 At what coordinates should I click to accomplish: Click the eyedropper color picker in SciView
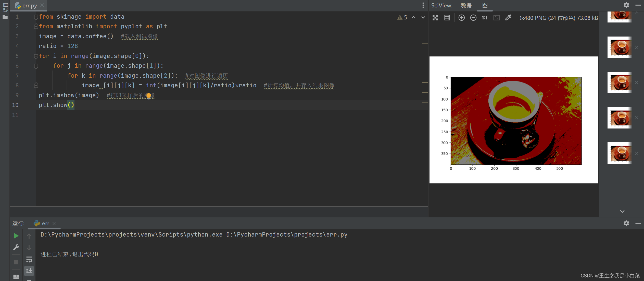click(508, 18)
